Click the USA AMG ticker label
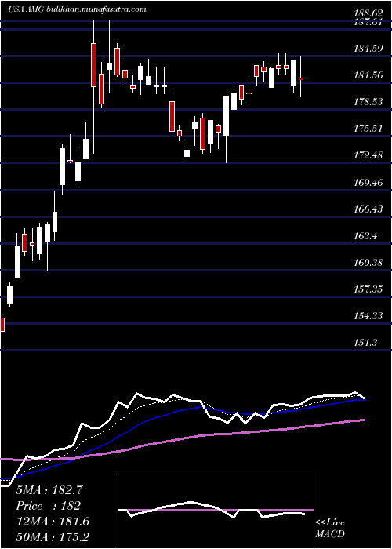The width and height of the screenshot is (392, 549). 27,9
